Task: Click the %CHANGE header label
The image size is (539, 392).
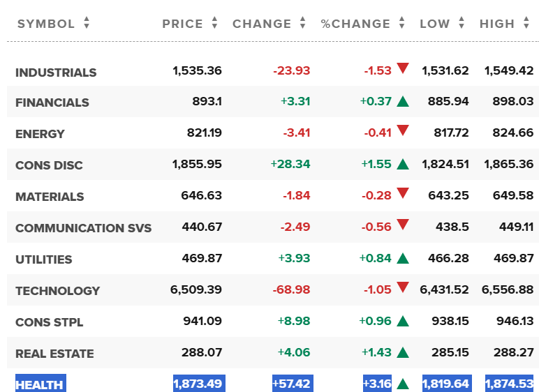Action: [355, 24]
